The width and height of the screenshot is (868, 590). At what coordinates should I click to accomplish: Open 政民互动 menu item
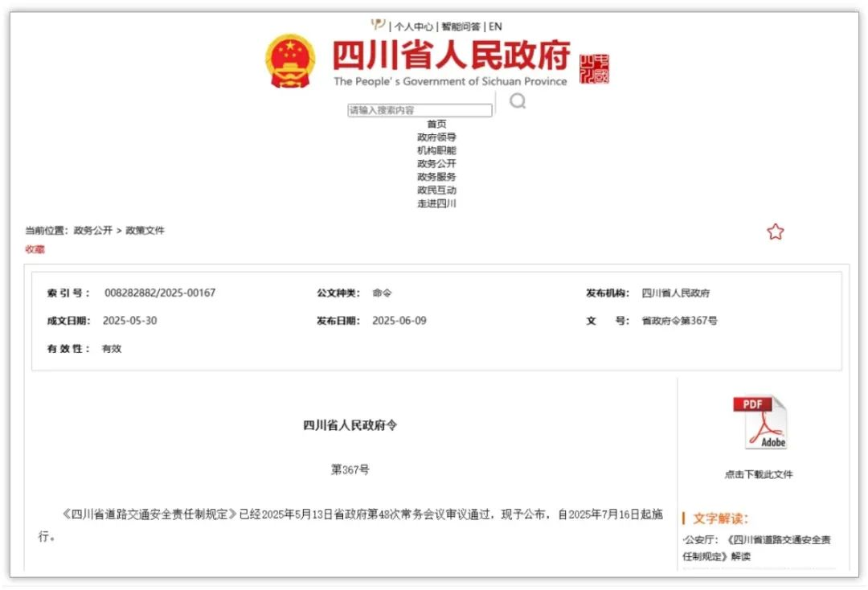click(436, 191)
